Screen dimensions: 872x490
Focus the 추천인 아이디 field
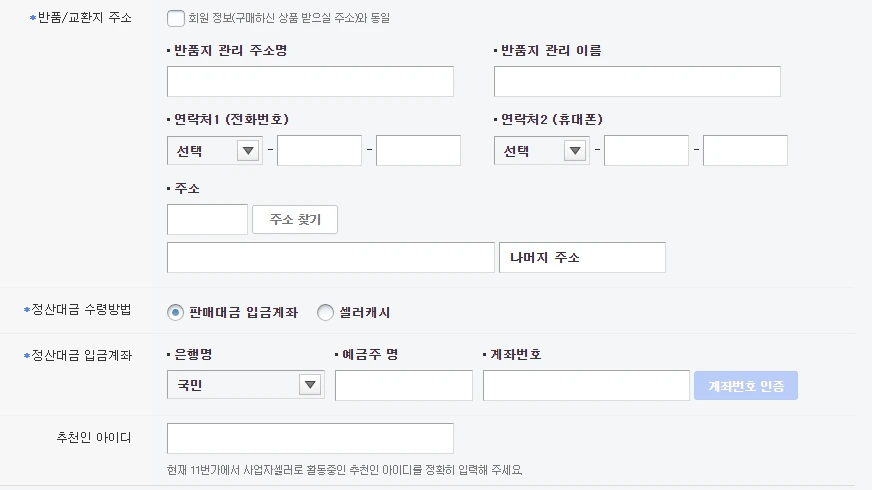310,439
